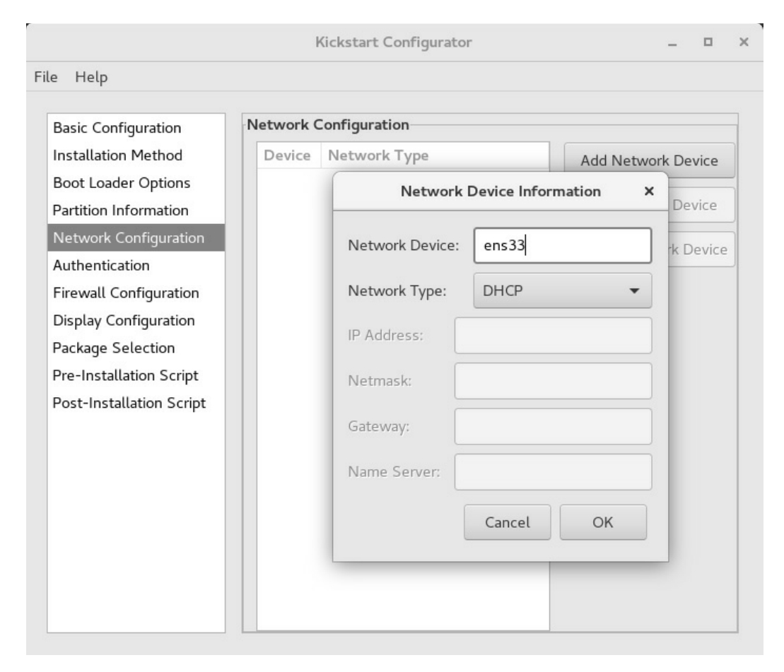Click the Network Device text field

[x=561, y=246]
